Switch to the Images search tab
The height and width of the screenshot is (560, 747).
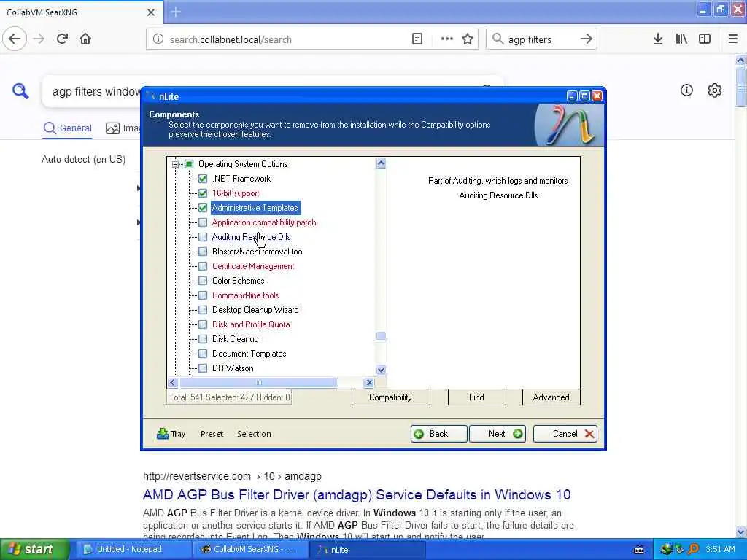[x=123, y=128]
